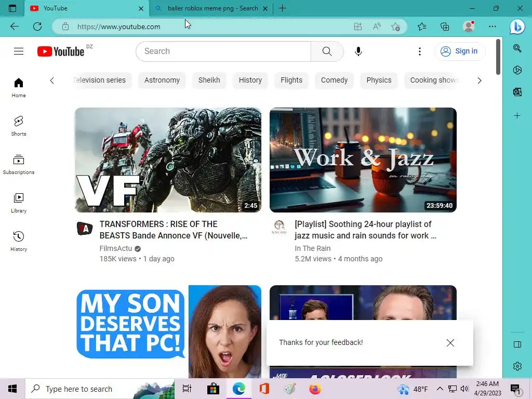Screen dimensions: 532x399
Task: Click the Sign in button
Action: (x=459, y=51)
